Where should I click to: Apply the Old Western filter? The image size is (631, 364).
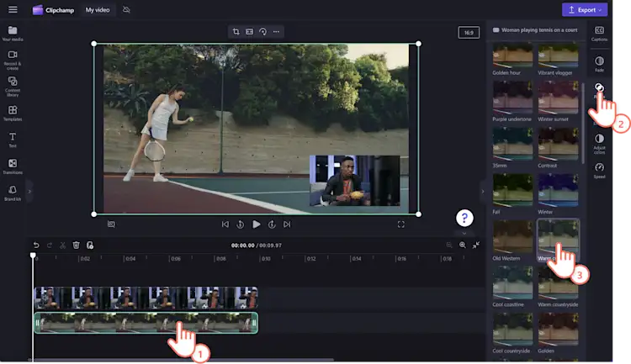[x=512, y=240]
